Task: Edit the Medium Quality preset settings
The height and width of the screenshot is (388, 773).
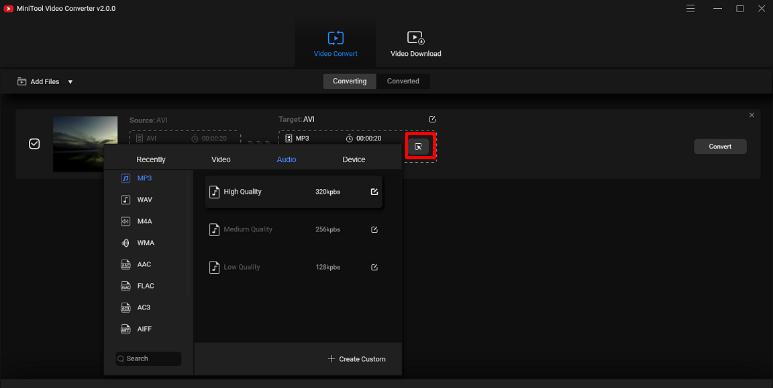Action: [x=374, y=230]
